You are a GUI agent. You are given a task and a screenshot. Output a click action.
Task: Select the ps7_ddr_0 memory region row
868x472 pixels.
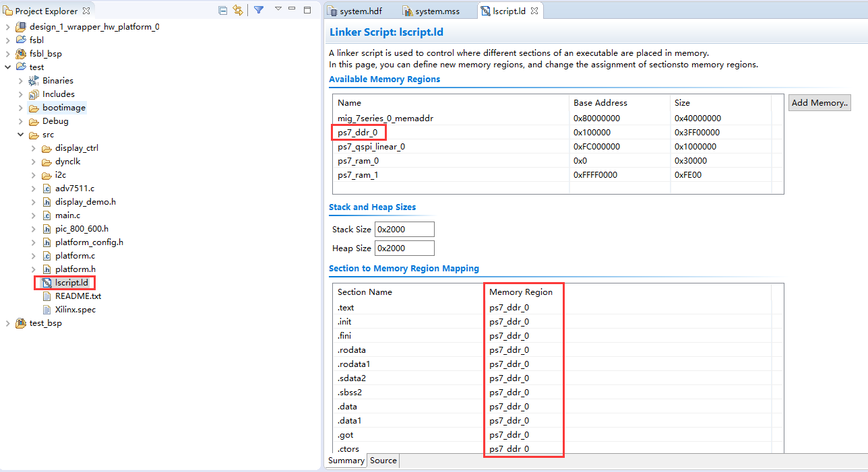click(558, 133)
